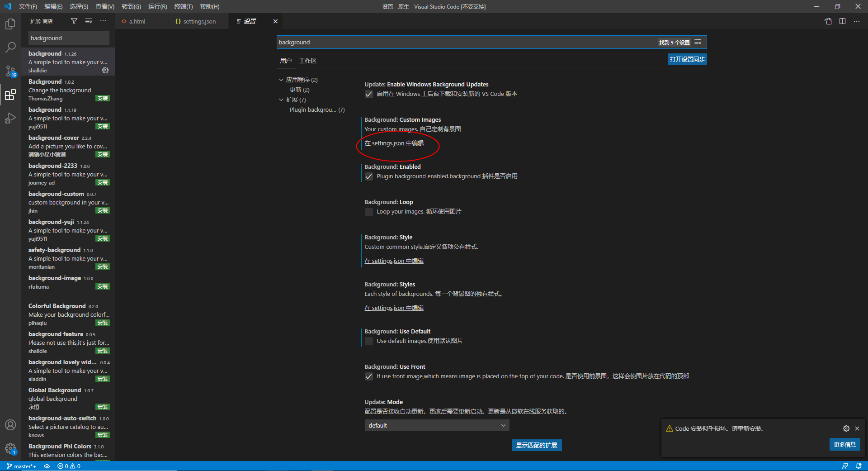Edit Background: Styles in settings.json link
868x471 pixels.
(x=394, y=308)
